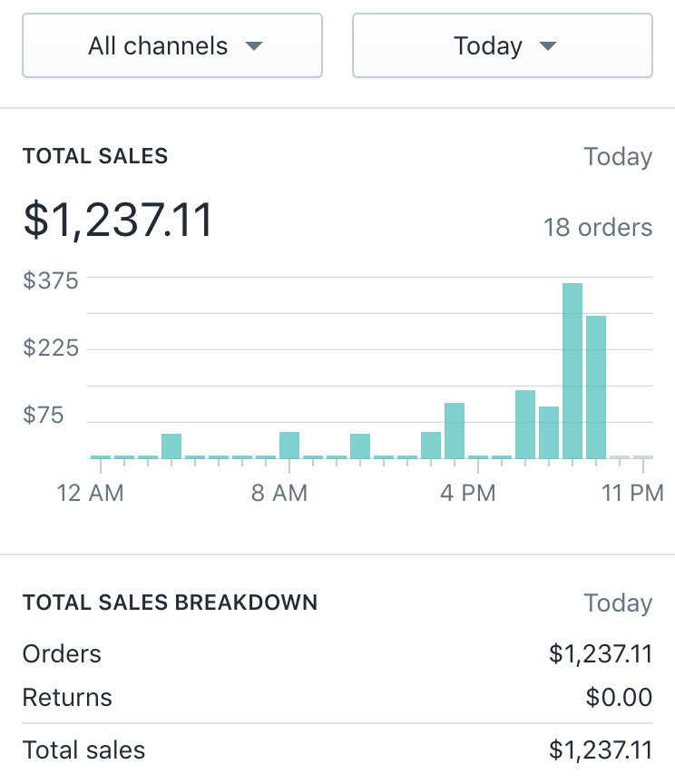
Task: Select the 12 AM x-axis label
Action: [x=90, y=494]
